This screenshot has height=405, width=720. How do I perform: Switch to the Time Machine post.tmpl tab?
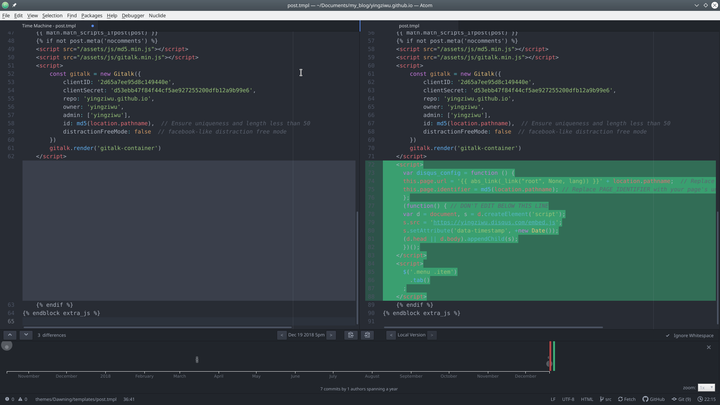coord(51,26)
